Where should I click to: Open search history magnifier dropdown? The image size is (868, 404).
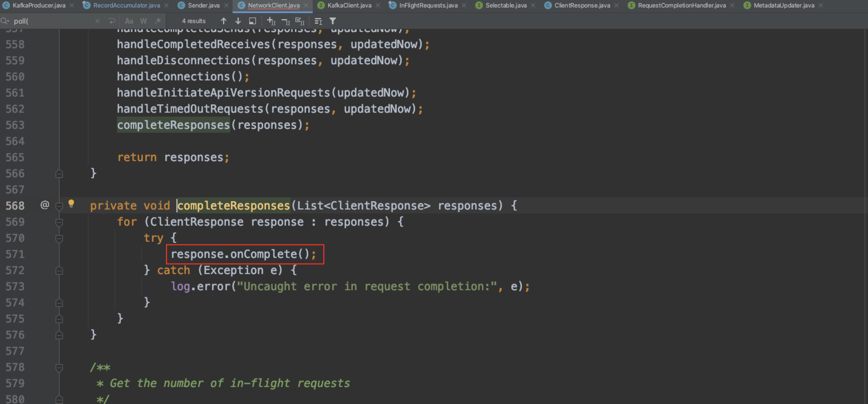click(x=5, y=21)
